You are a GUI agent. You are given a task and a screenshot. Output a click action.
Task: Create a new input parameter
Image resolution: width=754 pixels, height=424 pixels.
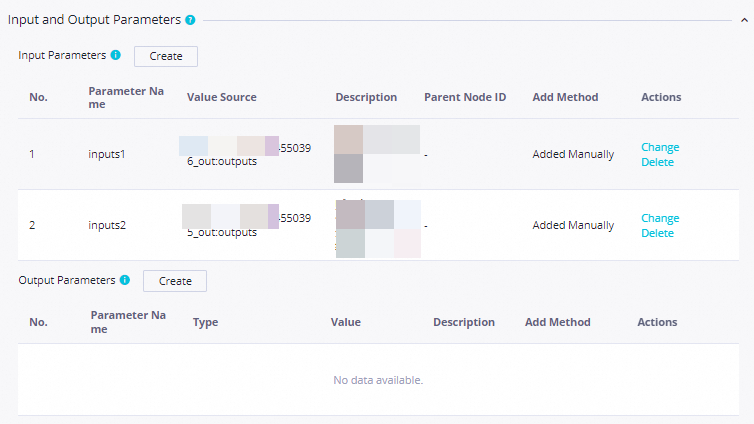[x=166, y=56]
